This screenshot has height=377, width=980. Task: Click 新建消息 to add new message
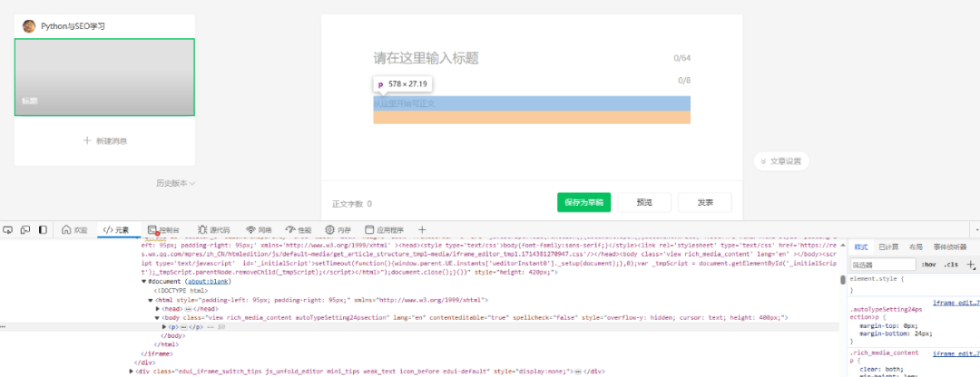(x=104, y=141)
